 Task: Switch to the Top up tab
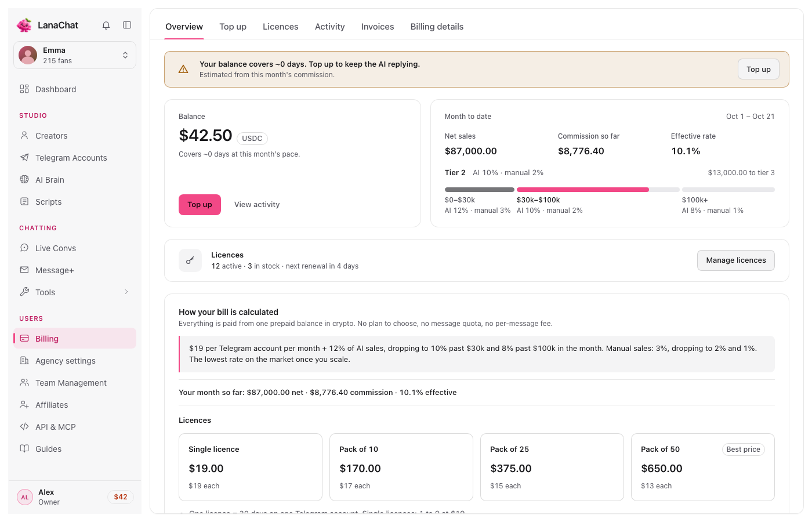[x=233, y=27]
